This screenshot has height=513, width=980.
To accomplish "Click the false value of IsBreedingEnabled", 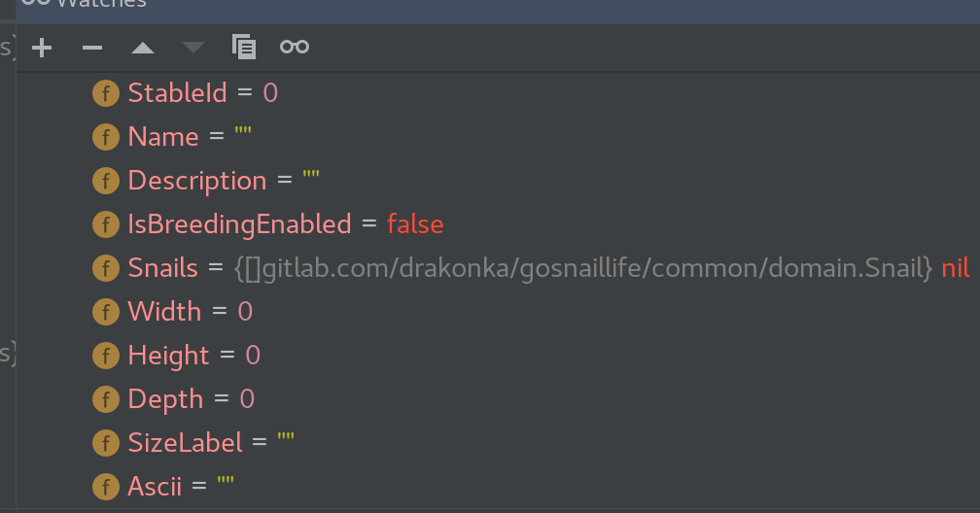I will tap(415, 224).
